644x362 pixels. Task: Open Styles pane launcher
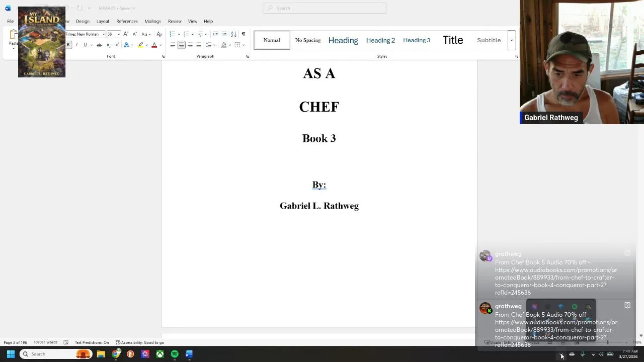coord(517,56)
